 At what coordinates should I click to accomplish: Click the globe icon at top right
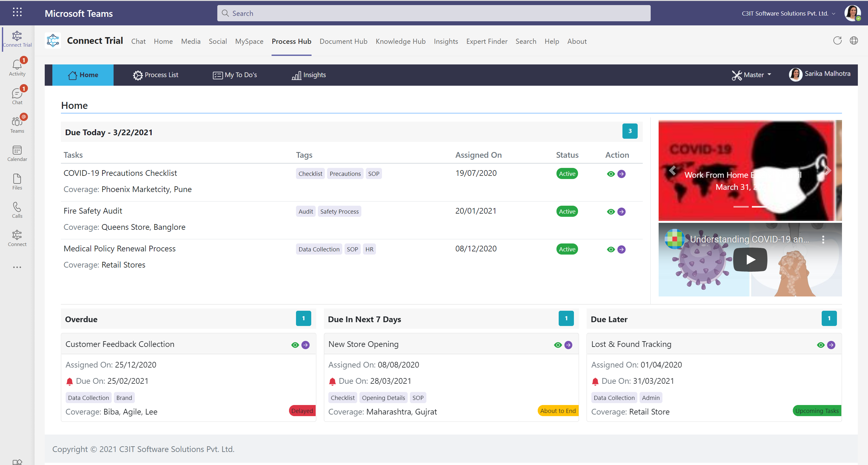[853, 41]
